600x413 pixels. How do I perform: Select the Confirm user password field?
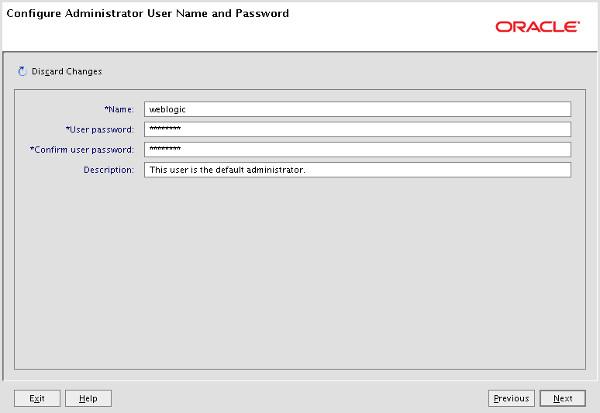(357, 150)
